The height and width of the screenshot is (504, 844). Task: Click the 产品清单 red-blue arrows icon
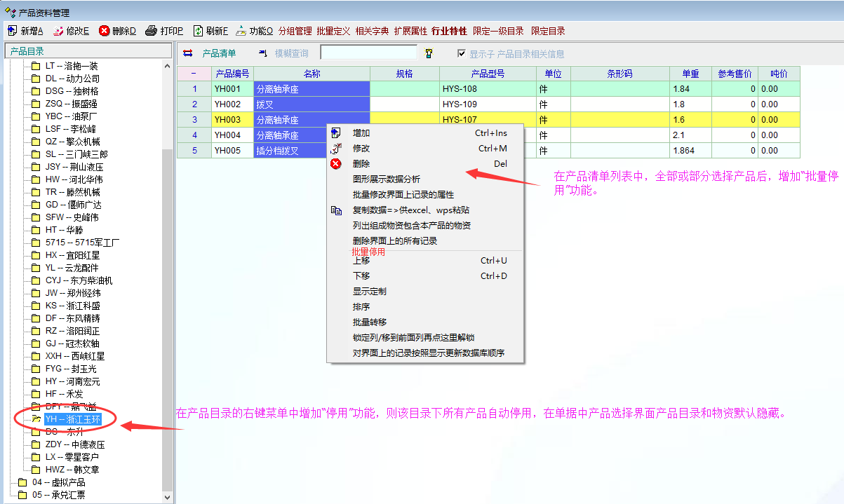[x=188, y=53]
